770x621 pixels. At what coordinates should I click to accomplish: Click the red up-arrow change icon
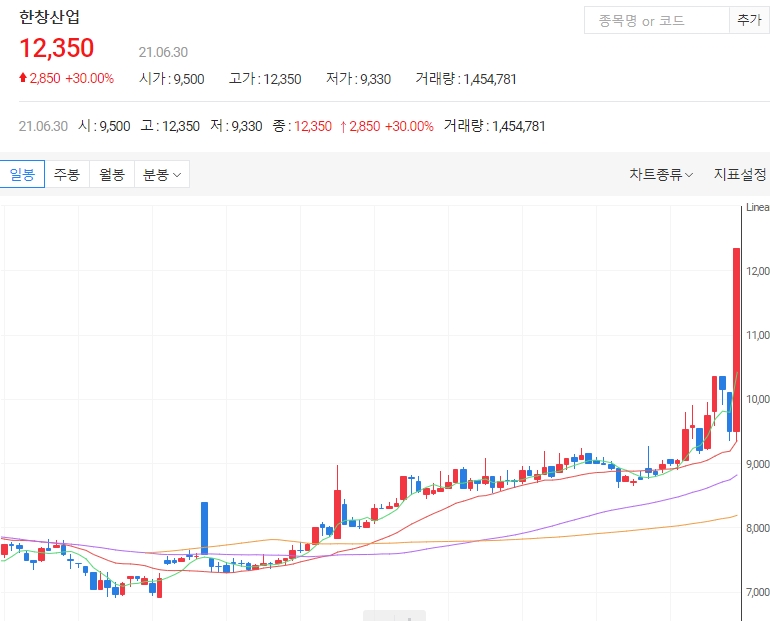coord(23,78)
